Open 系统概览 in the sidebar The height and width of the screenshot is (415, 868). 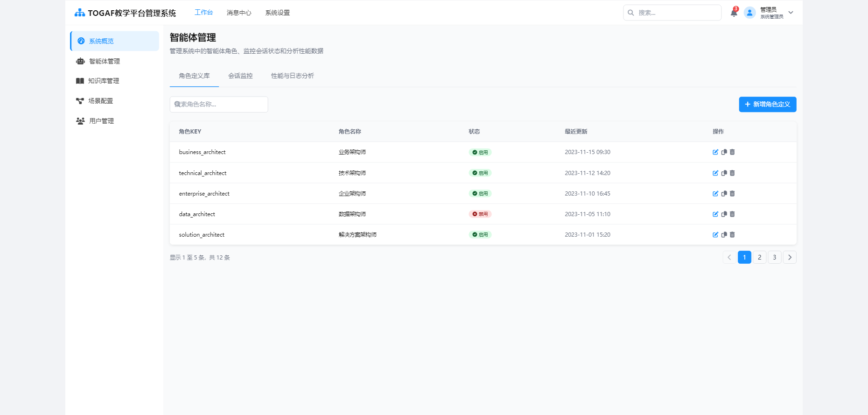(115, 41)
